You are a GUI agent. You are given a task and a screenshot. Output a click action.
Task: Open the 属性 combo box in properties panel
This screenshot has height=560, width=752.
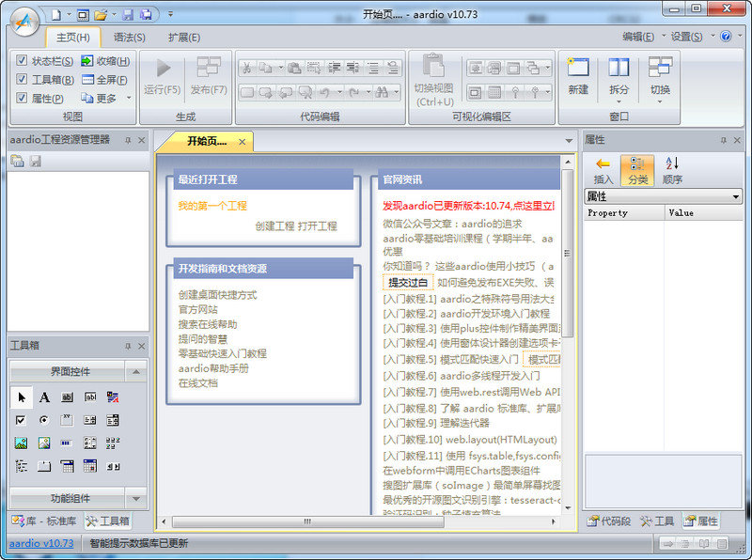coord(664,196)
